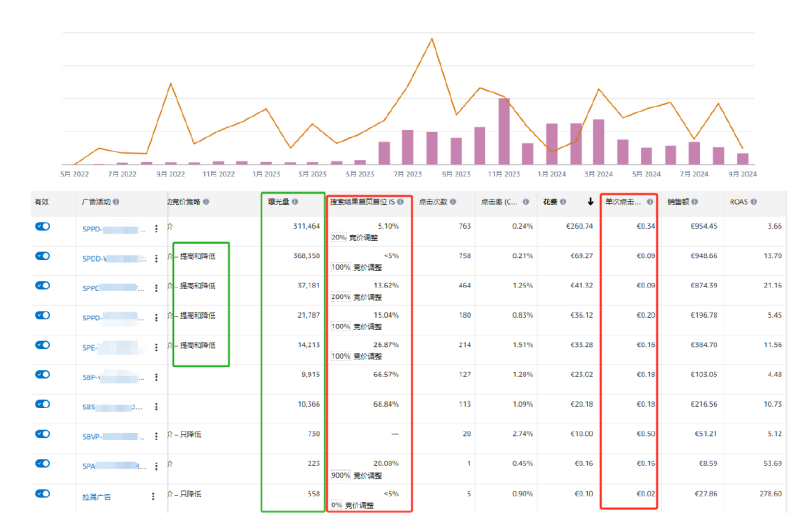Click info icon beside ROAS header
The image size is (803, 522).
coord(754,202)
